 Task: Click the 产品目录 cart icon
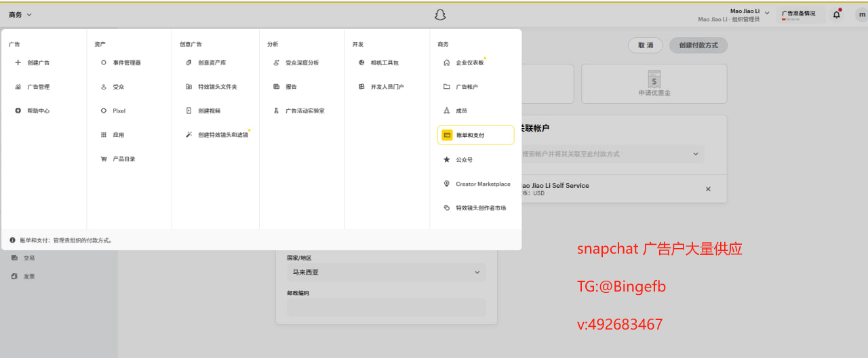click(103, 159)
